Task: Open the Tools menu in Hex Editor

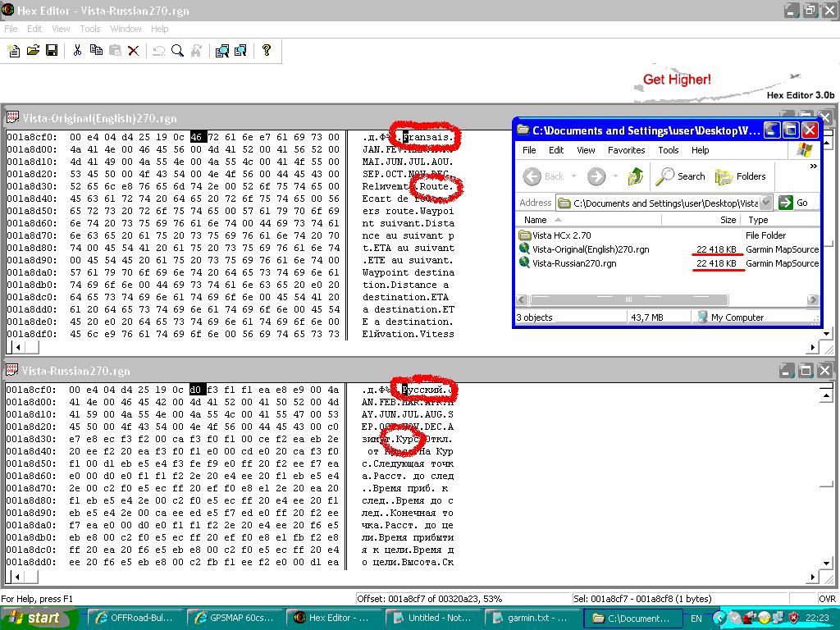Action: tap(90, 29)
